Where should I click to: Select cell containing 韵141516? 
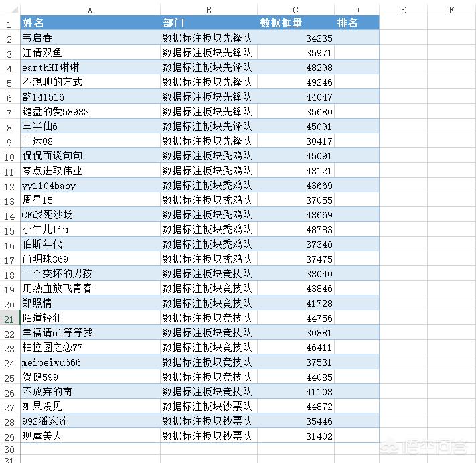(90, 96)
